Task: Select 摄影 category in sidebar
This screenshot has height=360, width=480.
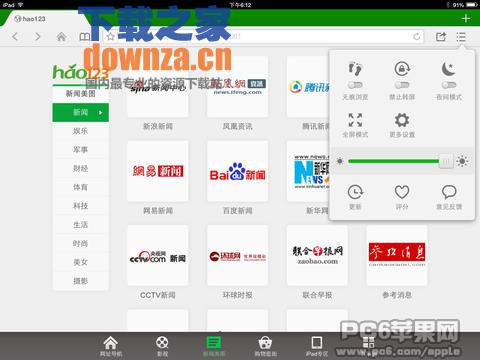Action: 80,281
